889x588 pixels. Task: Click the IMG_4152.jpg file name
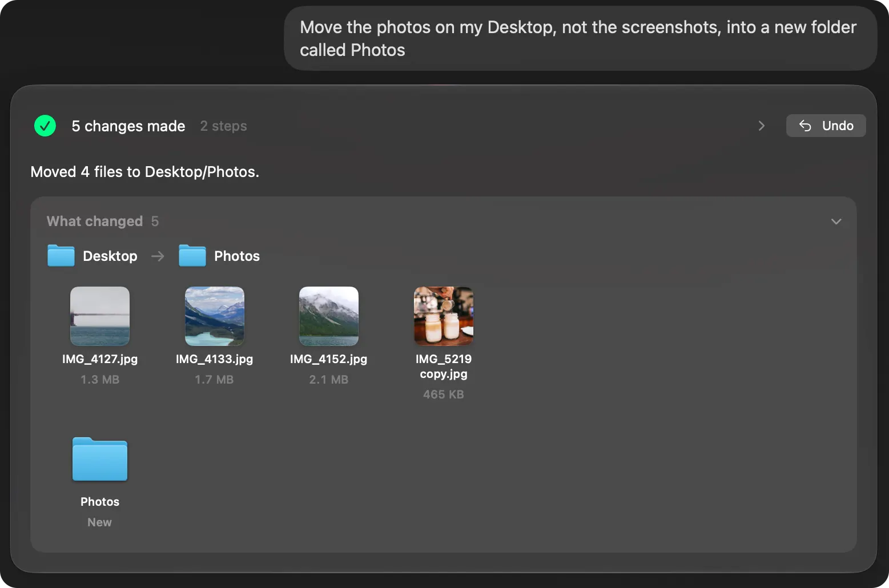329,359
